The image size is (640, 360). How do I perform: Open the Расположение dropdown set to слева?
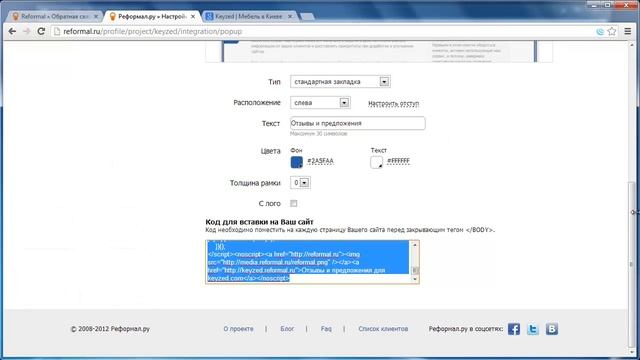(320, 103)
